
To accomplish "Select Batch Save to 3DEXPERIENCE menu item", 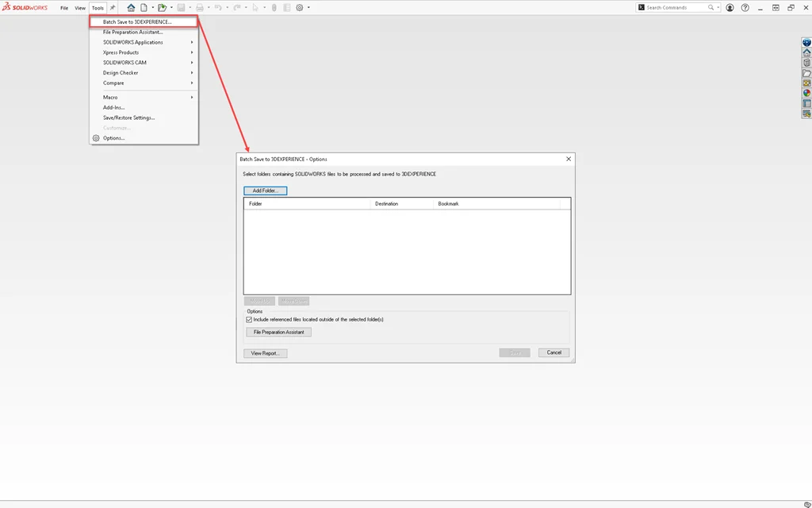I will pos(137,21).
